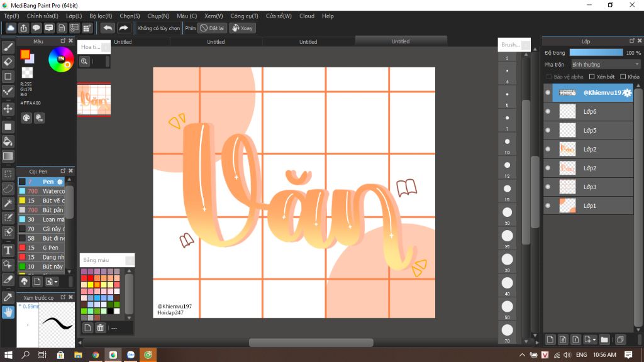Select the Magic Wand tool

coord(8,203)
